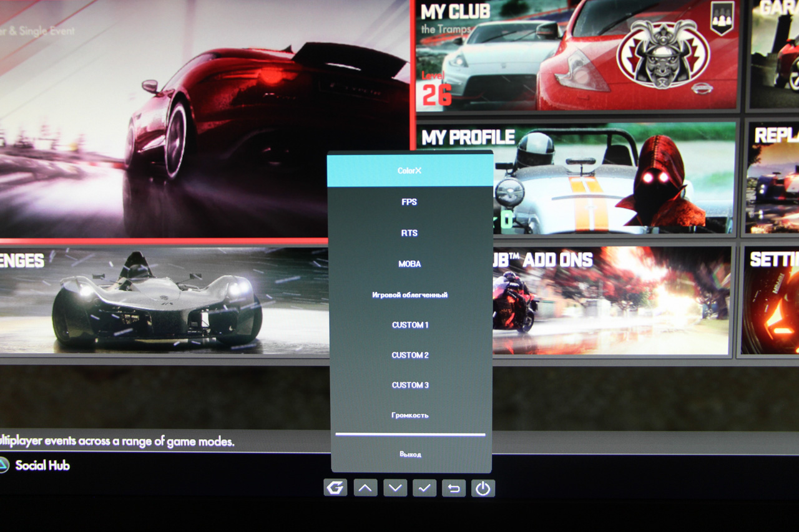Viewport: 799px width, 532px height.
Task: Click Выход to exit the OSD menu
Action: click(410, 454)
